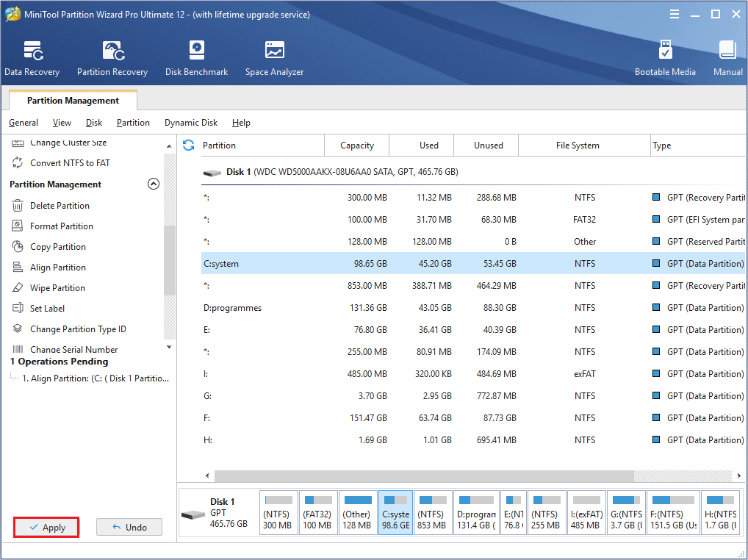Select the Partition Management tab
748x560 pixels.
click(x=73, y=100)
